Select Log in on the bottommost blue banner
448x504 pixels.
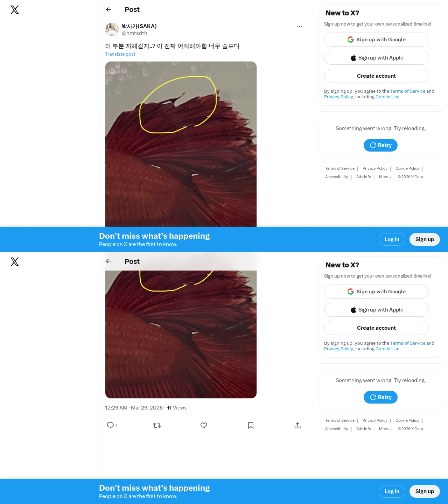[392, 491]
